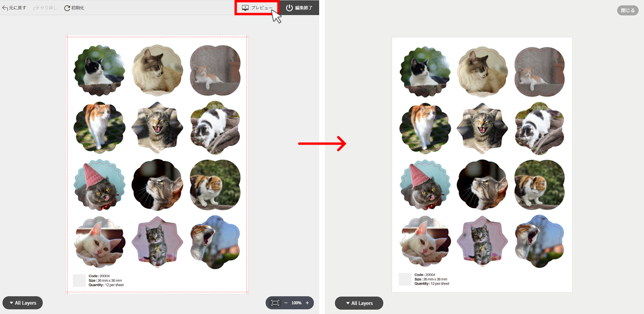Viewport: 644px width, 314px height.
Task: Click the redo arrow icon (やり直し)
Action: pyautogui.click(x=36, y=8)
